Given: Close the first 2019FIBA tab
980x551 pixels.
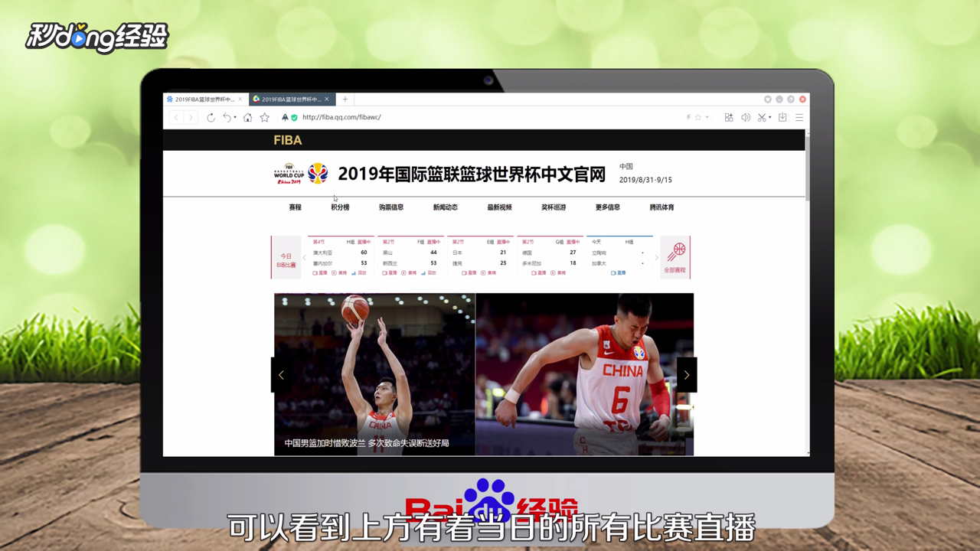Looking at the screenshot, I should point(240,99).
